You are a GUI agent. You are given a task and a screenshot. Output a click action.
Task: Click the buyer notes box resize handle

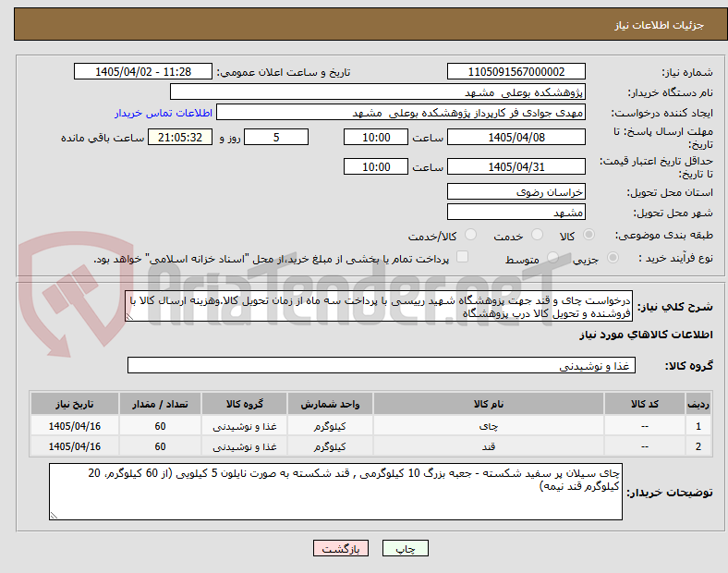[54, 515]
